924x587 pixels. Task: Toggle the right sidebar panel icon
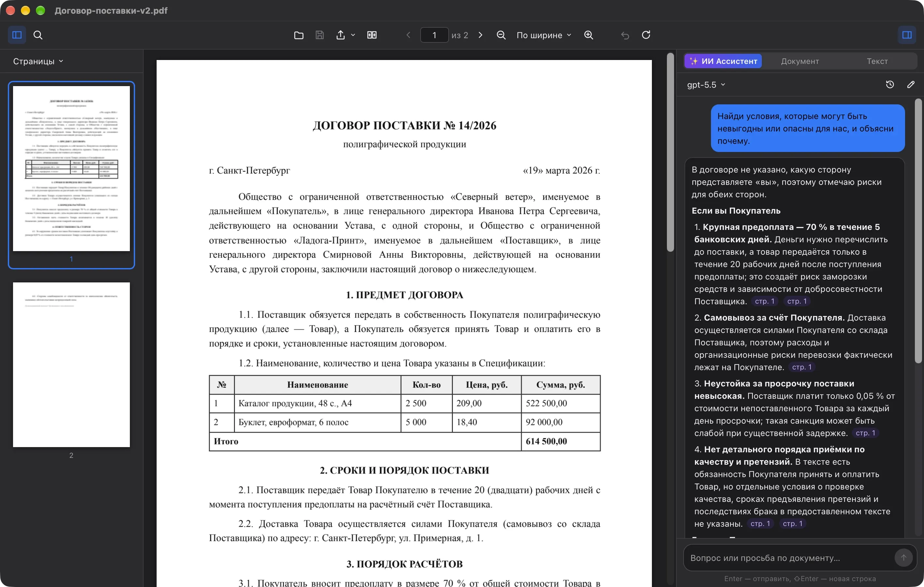(x=907, y=35)
